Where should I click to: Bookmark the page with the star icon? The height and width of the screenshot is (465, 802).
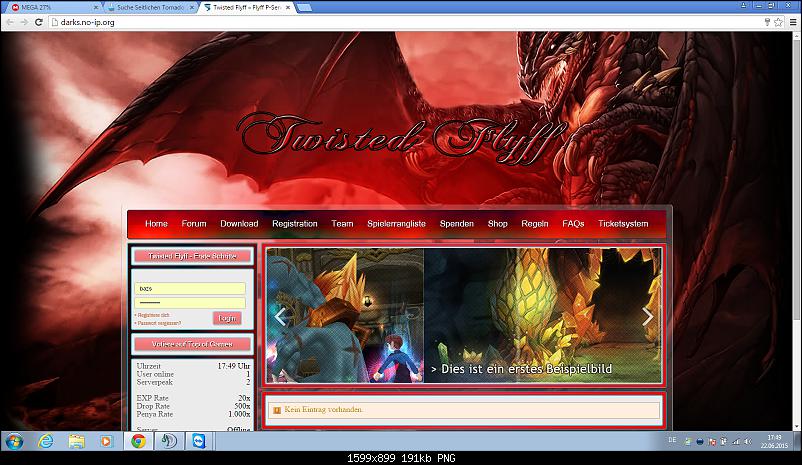[x=778, y=22]
